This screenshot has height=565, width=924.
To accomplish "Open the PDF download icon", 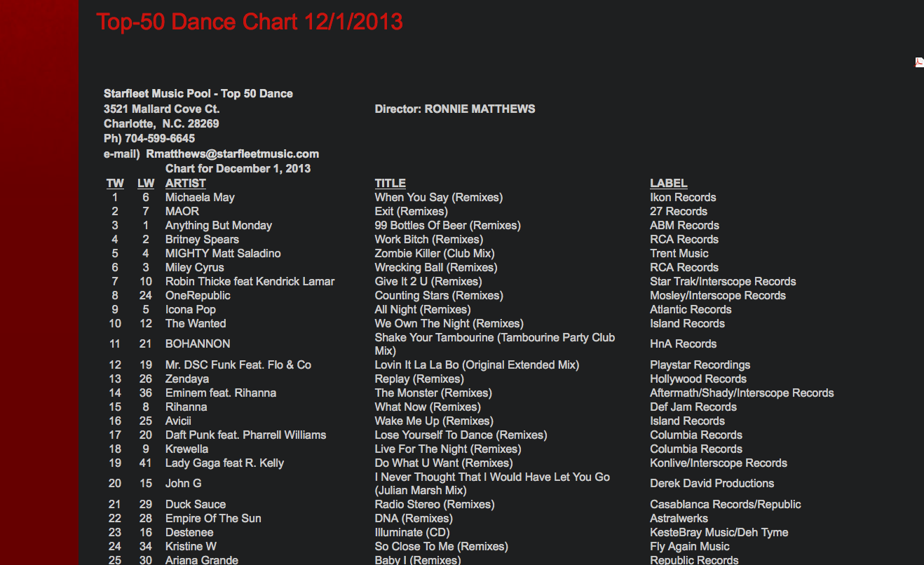I will tap(919, 62).
